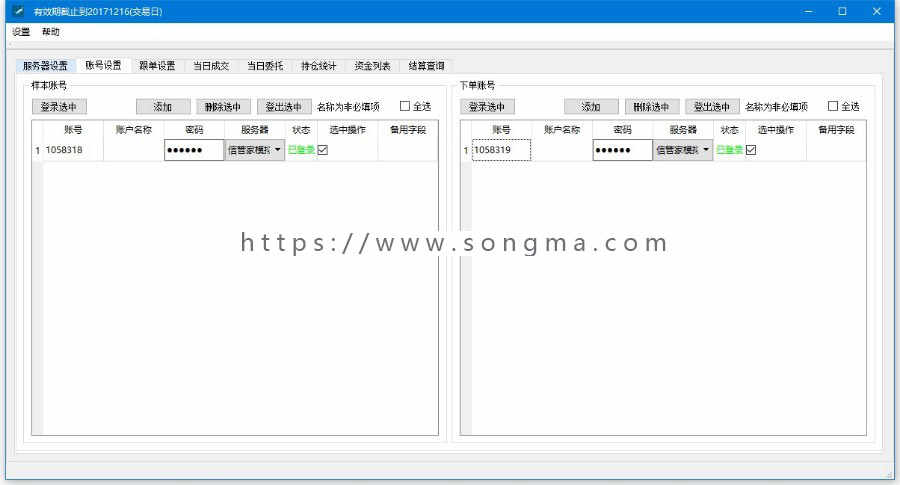Open server dropdown for account 1058318
Screen dimensions: 900x485
pyautogui.click(x=255, y=150)
